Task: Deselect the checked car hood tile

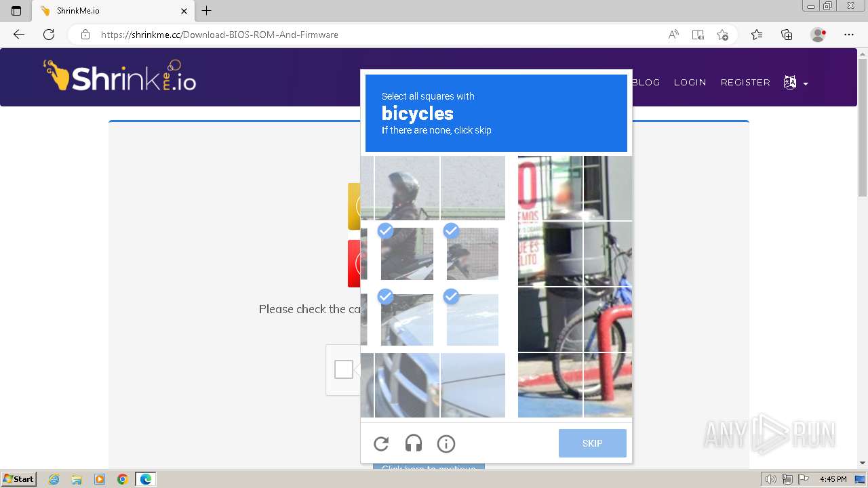Action: point(407,320)
